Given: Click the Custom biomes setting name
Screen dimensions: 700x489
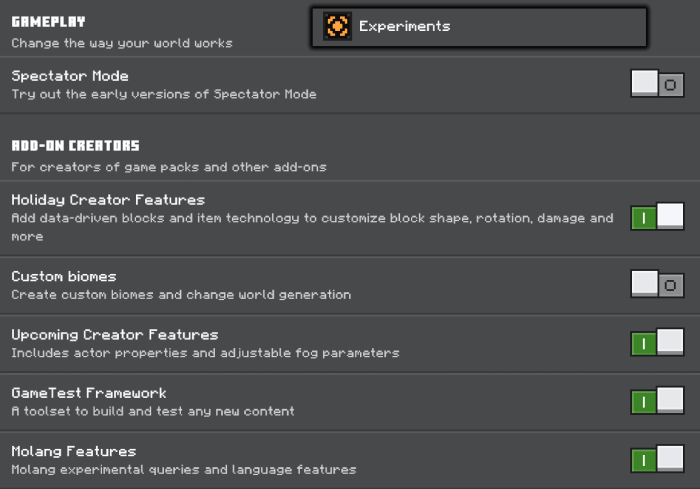Looking at the screenshot, I should pos(64,276).
